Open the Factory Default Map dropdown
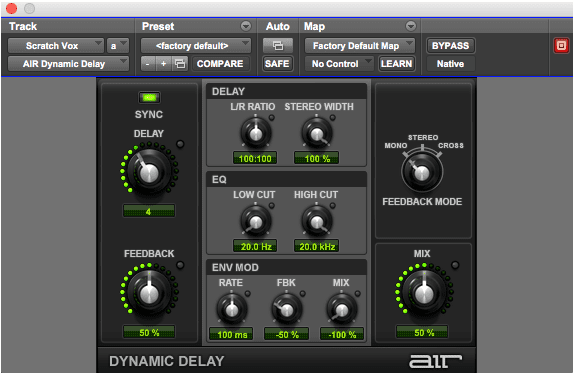Screen dimensions: 574x373 pos(360,46)
